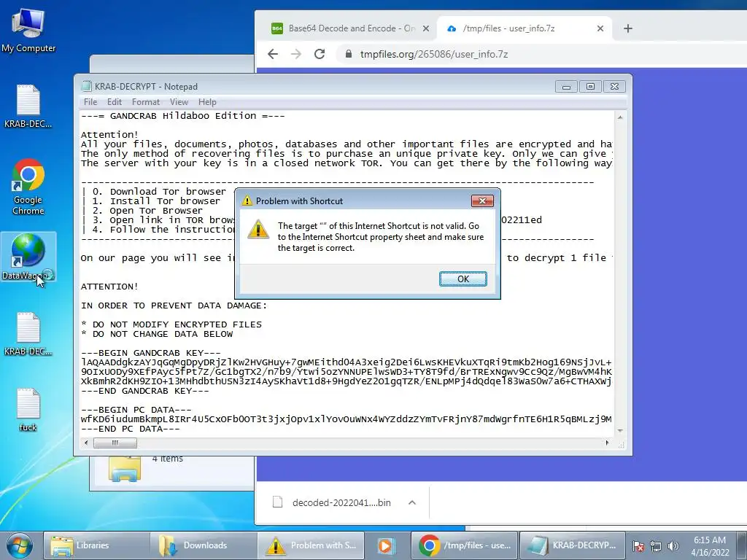Open Notepad Edit menu
Screen dimensions: 747x560
click(114, 102)
